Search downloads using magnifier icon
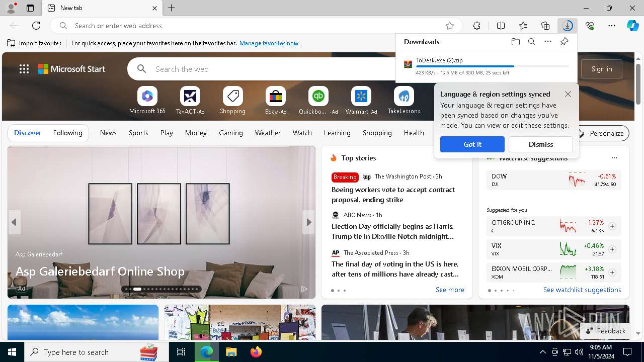This screenshot has height=362, width=644. pyautogui.click(x=531, y=42)
